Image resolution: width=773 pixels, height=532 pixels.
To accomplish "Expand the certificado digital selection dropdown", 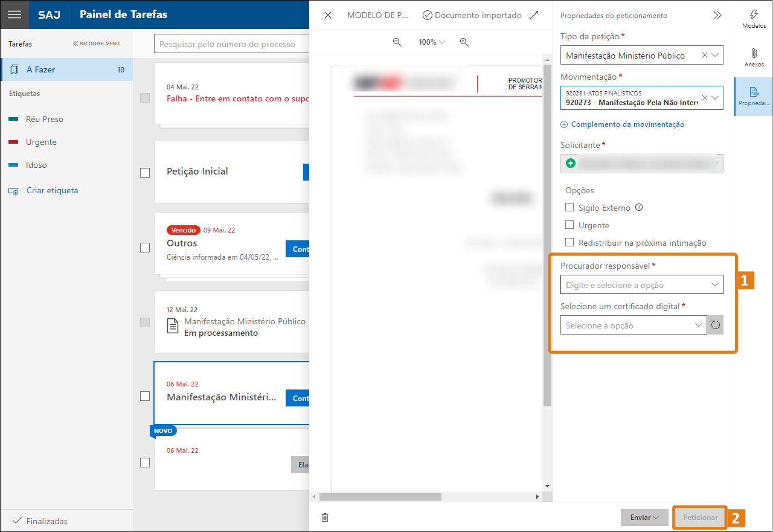I will tap(633, 325).
